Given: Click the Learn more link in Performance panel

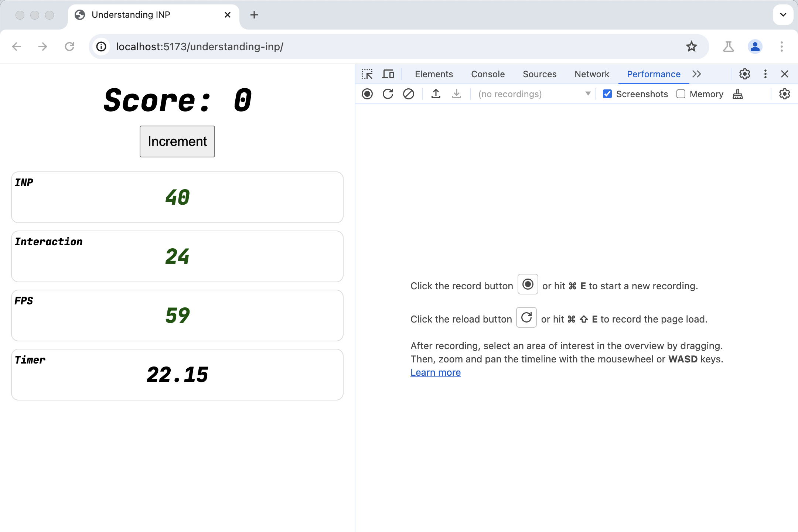Looking at the screenshot, I should pyautogui.click(x=435, y=372).
